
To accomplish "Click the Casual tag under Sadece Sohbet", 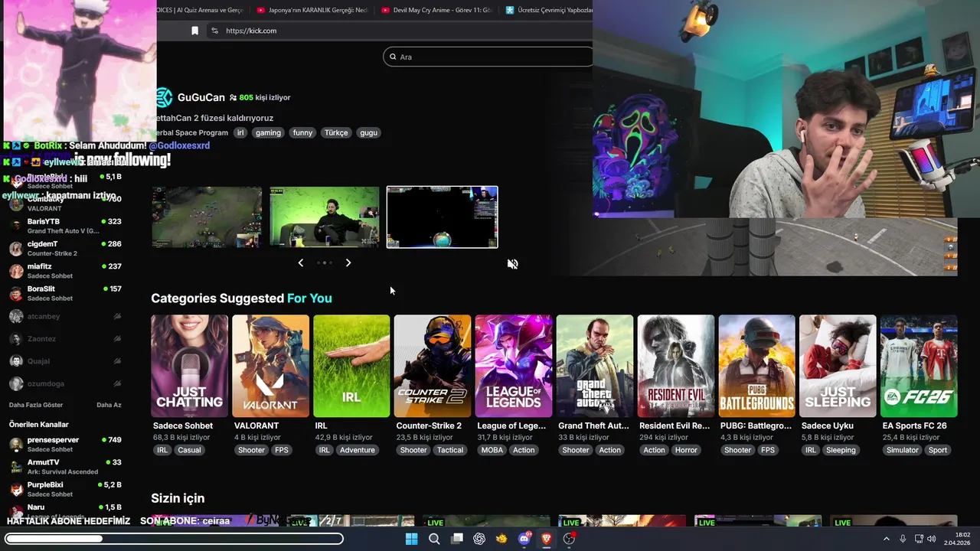I will pos(189,450).
